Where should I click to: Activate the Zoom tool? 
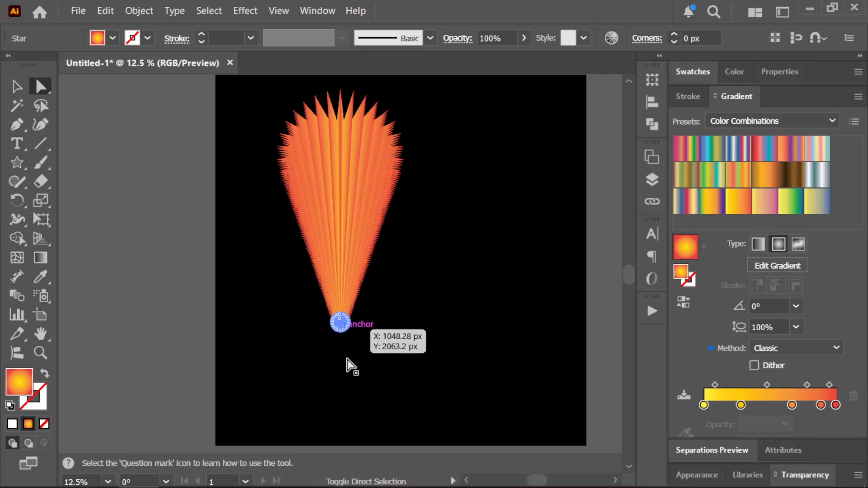point(41,352)
